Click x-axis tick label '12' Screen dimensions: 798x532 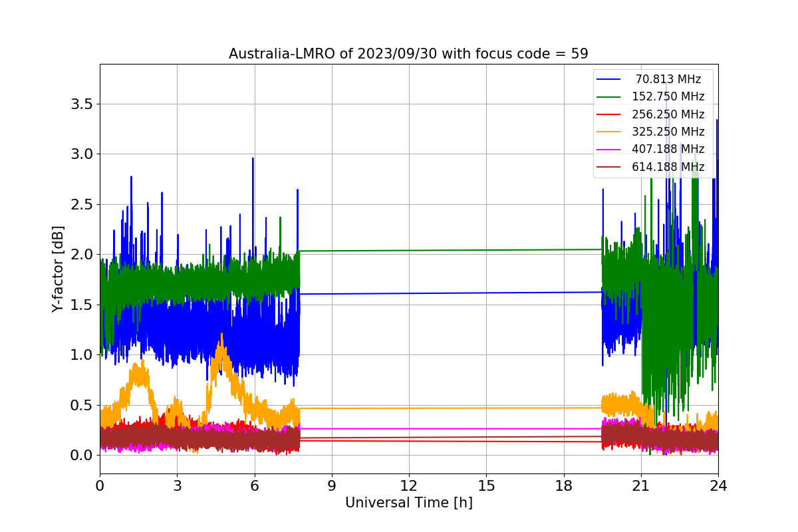[x=409, y=485]
